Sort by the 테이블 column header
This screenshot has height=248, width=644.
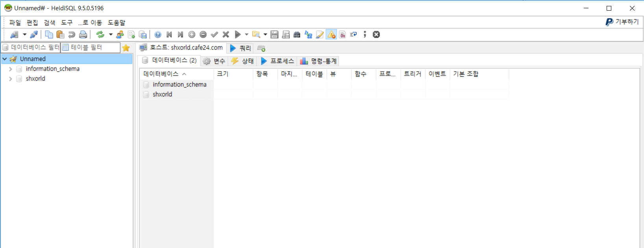tap(315, 74)
